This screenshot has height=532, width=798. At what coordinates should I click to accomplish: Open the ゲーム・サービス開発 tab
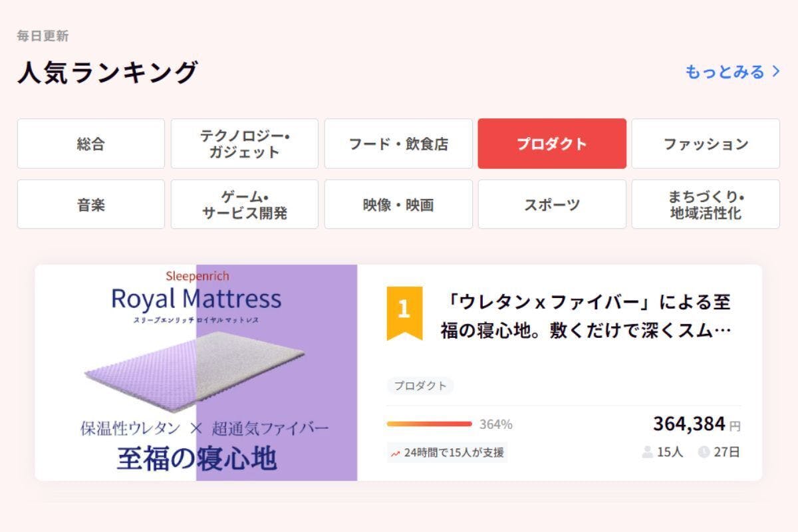245,205
